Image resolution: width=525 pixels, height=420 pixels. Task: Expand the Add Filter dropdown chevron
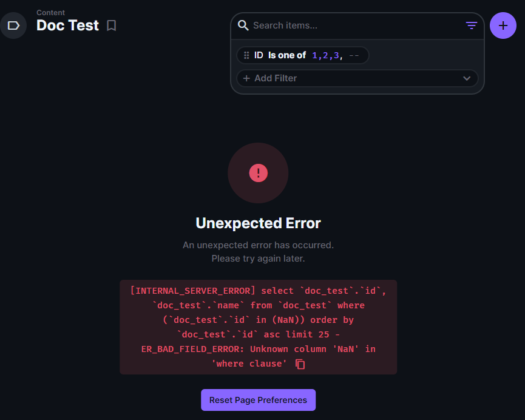[467, 78]
